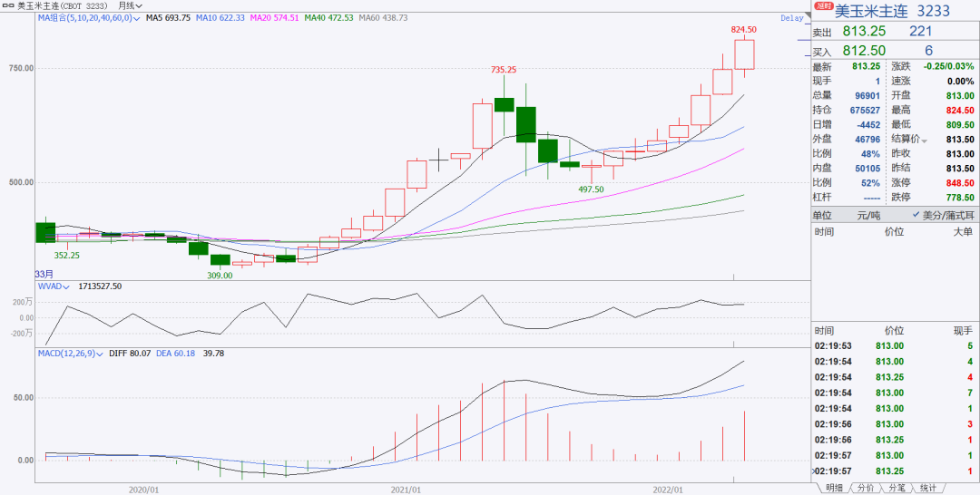The height and width of the screenshot is (495, 980).
Task: Click the MA20 574.51 legend value
Action: [274, 18]
